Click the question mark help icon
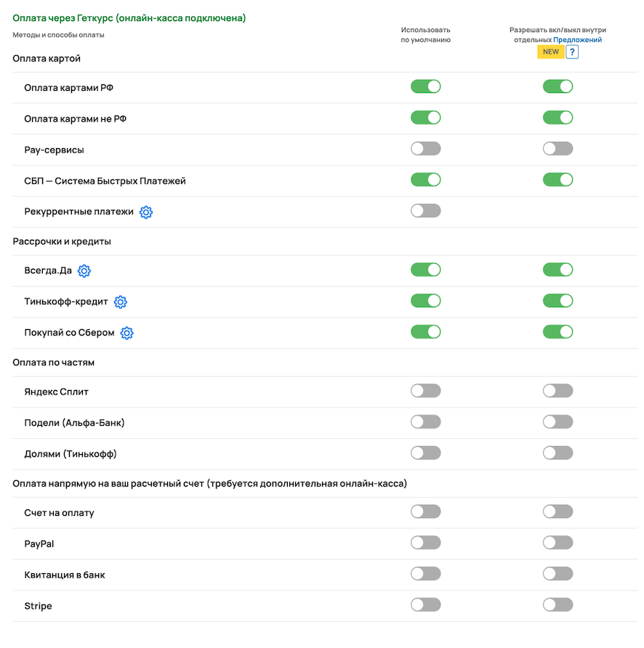Screen dimensions: 644x648 coord(572,52)
